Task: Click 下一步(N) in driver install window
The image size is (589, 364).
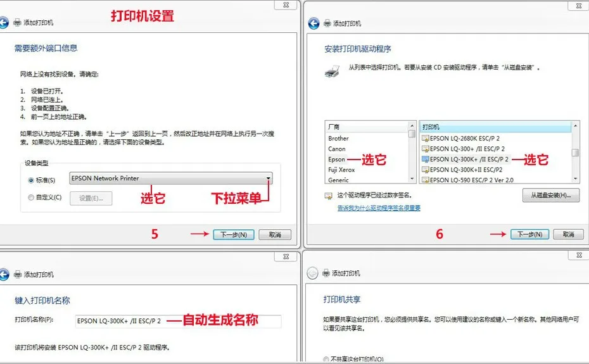Action: [529, 234]
